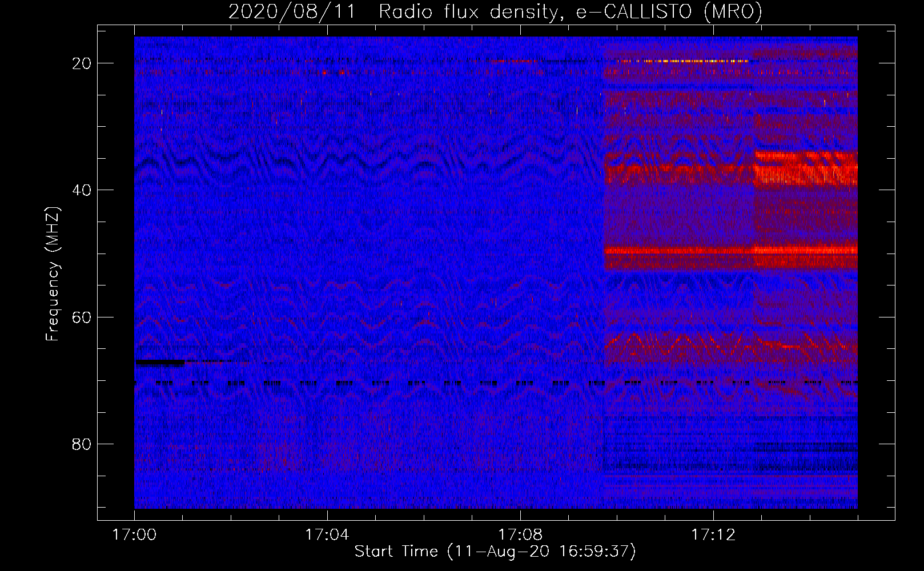Select the '17:00' time axis label
The image size is (924, 571).
click(134, 535)
